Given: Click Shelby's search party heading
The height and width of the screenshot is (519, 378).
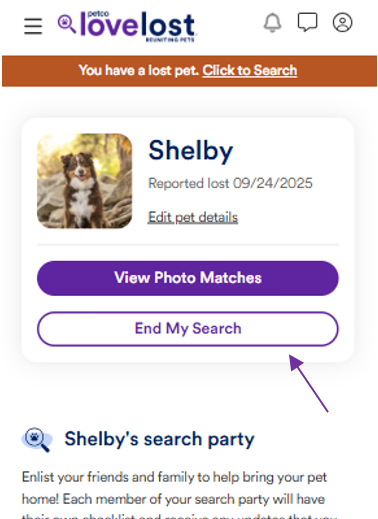Looking at the screenshot, I should [x=159, y=439].
